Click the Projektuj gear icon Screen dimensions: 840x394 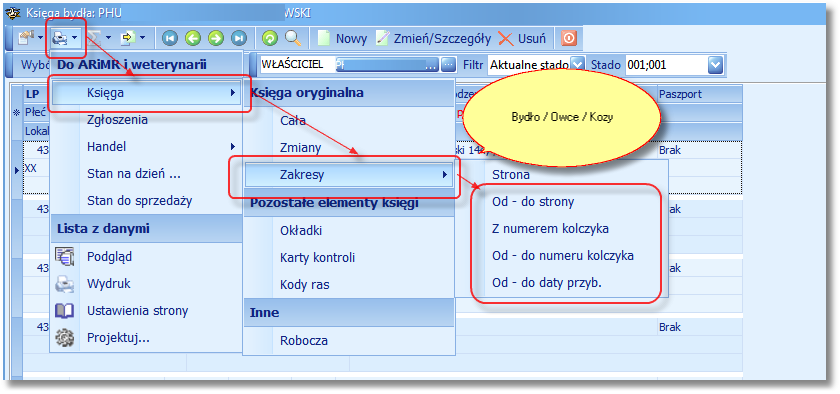pyautogui.click(x=64, y=338)
